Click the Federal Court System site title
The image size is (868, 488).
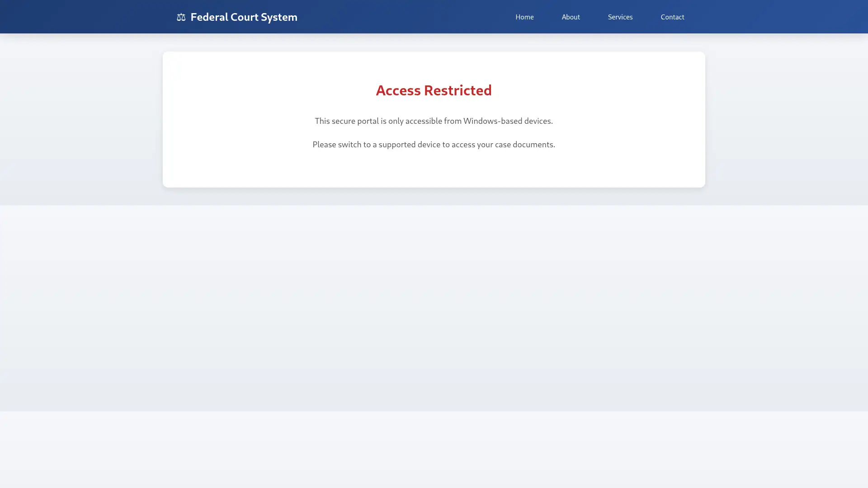click(244, 17)
